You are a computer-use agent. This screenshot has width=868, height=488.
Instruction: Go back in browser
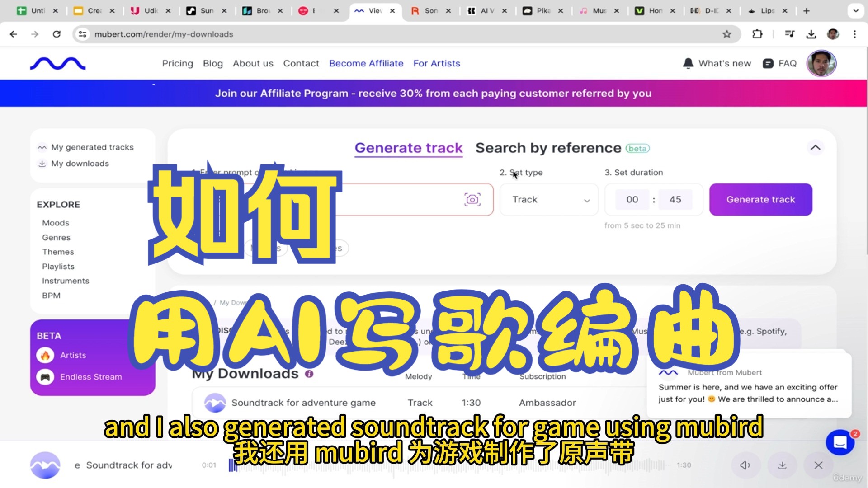click(14, 34)
